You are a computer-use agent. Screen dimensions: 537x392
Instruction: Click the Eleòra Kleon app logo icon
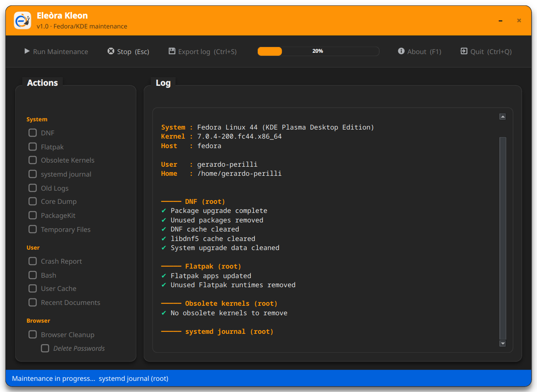[x=22, y=20]
